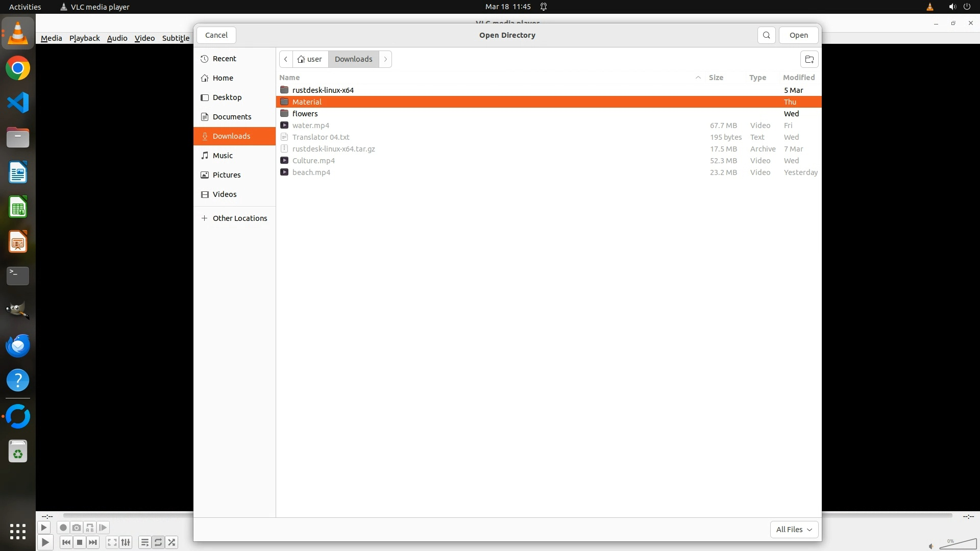Screen dimensions: 980x551
Task: Toggle the loop/repeat playback button
Action: 158,542
